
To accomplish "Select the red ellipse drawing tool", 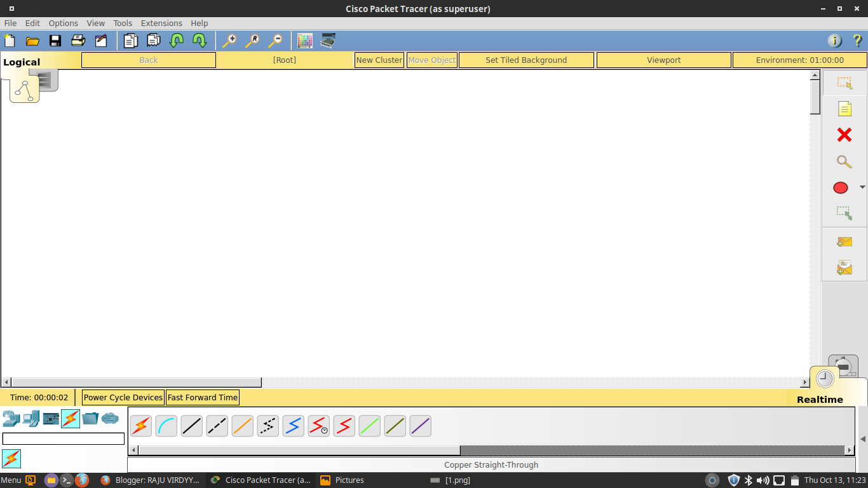I will [841, 187].
